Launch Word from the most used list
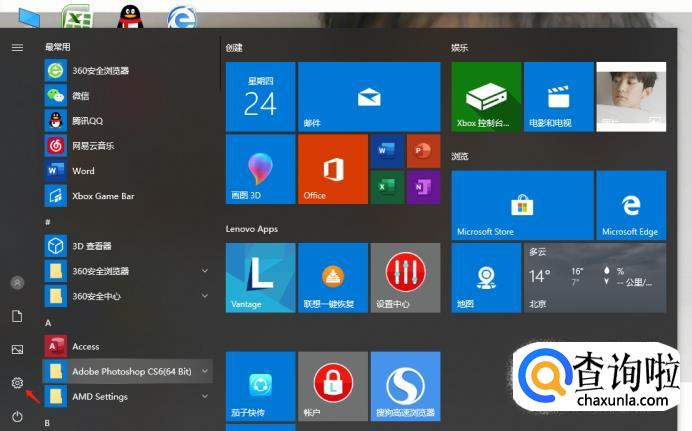692x431 pixels. pos(127,171)
